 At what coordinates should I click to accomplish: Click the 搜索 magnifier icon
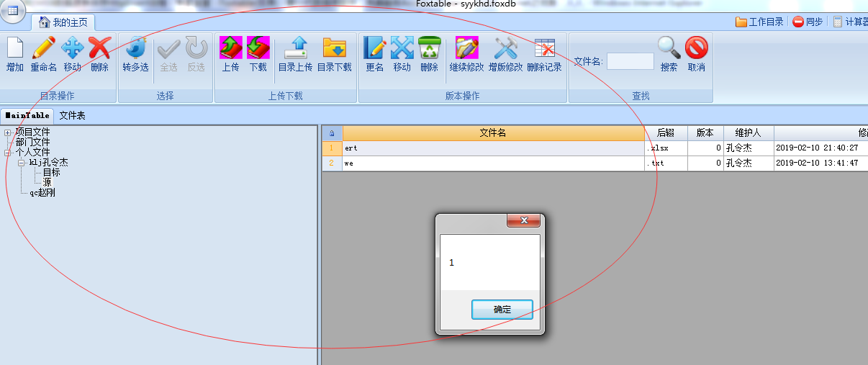pos(669,48)
